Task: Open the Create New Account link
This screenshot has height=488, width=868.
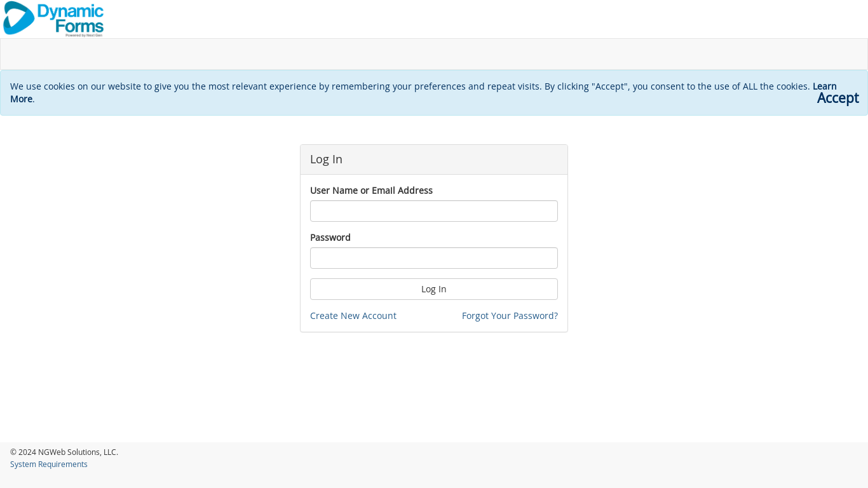Action: click(353, 316)
